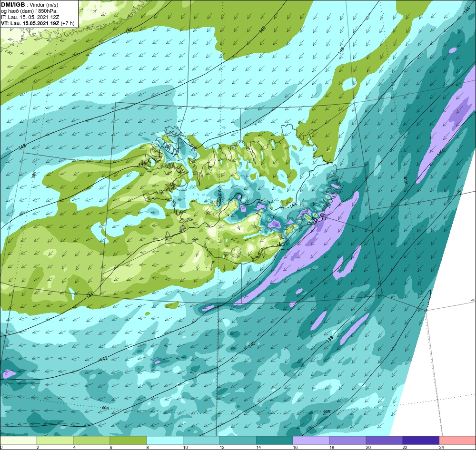Click legend tick value '20'
The width and height of the screenshot is (476, 450).
368,447
